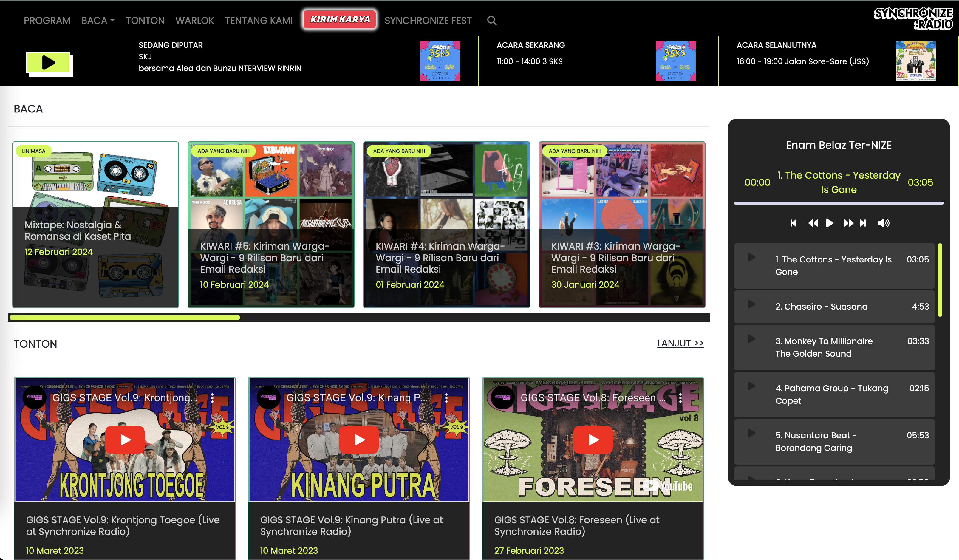
Task: Open channel avatar on Foreseen video
Action: (503, 397)
